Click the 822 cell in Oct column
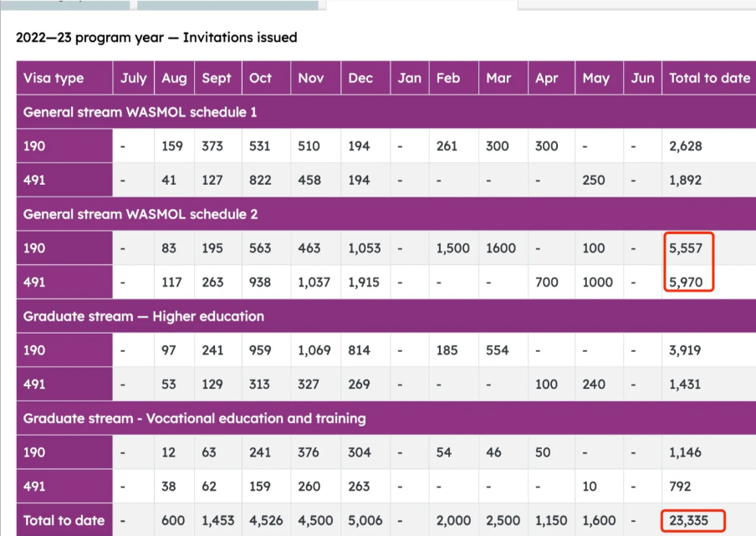The image size is (756, 536). 266,181
